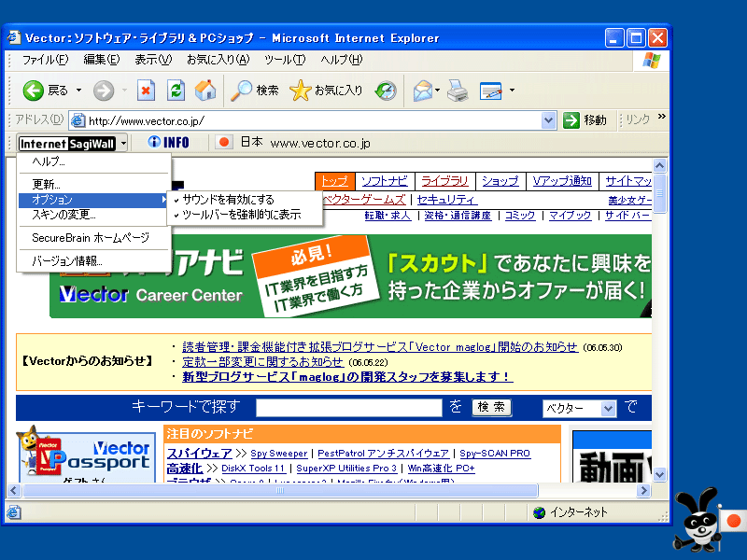The image size is (747, 560).
Task: Open the Spy Sweeper link
Action: 279,454
